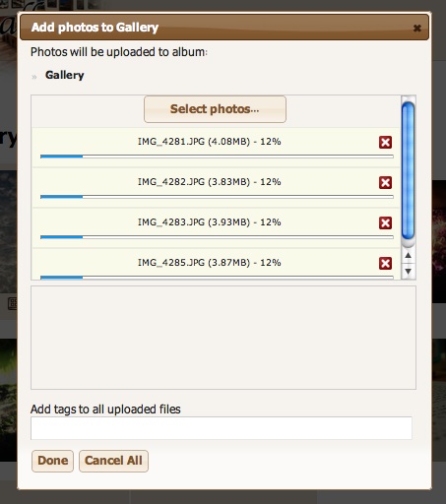Cancel upload of IMG_4281.JPG

coord(385,143)
